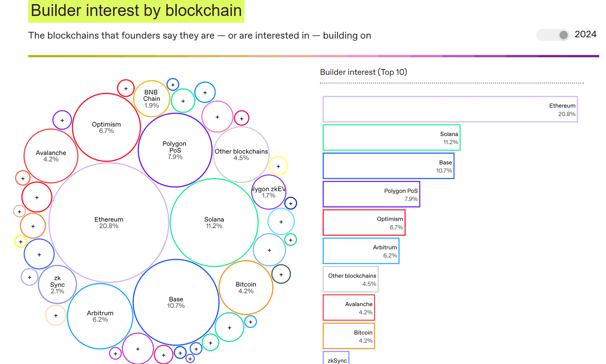Screen dimensions: 606x364
Task: Select the Avalanche bar in Top 10
Action: (349, 308)
